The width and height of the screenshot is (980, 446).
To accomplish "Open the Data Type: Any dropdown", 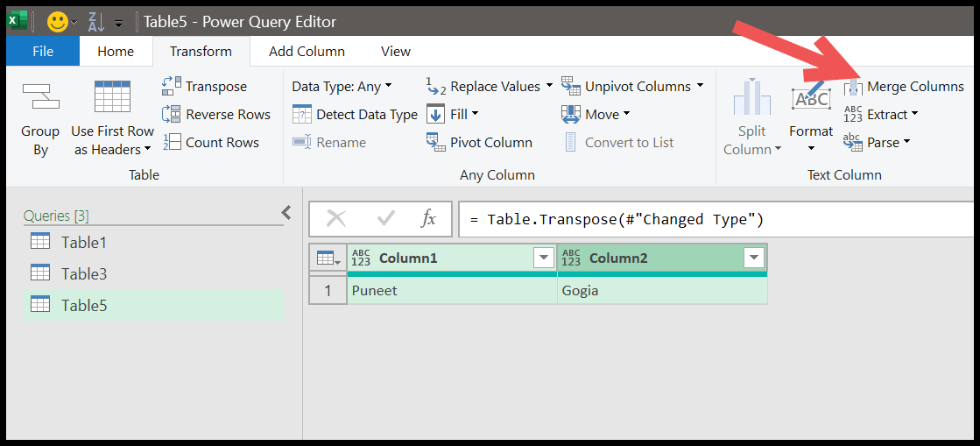I will click(x=342, y=87).
